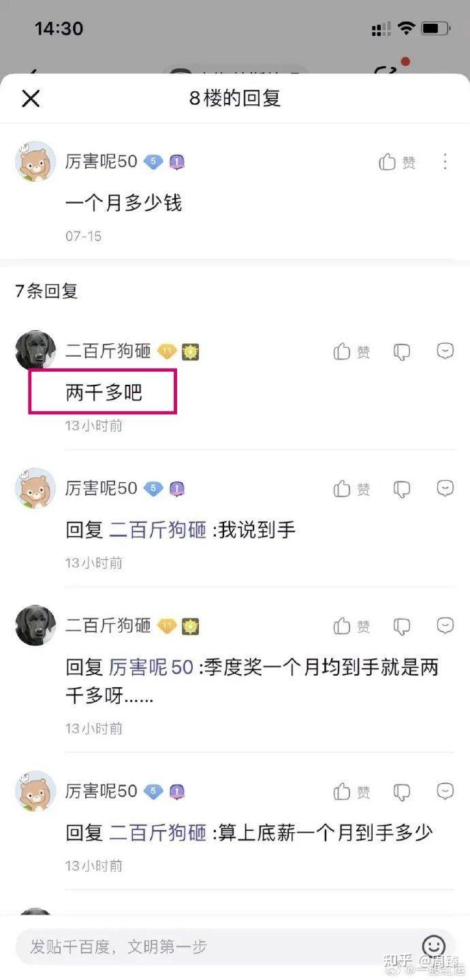
Task: Tap 二百斤狗砸 dog avatar on first reply
Action: [x=35, y=351]
